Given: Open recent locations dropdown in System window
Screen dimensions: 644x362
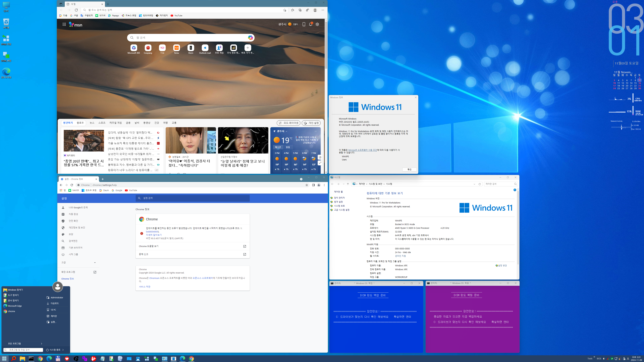Looking at the screenshot, I should (x=344, y=184).
